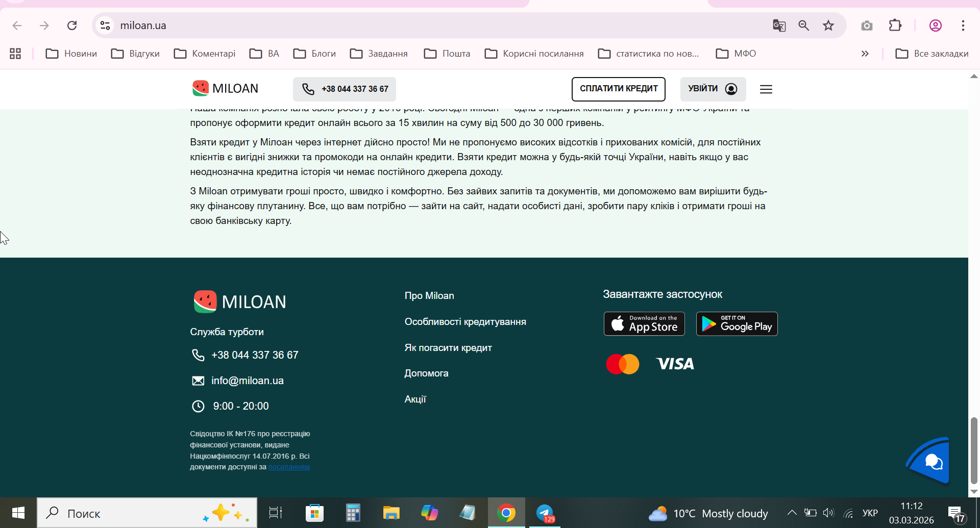Screen dimensions: 980x528
Task: Open the site hamburger menu
Action: click(766, 89)
